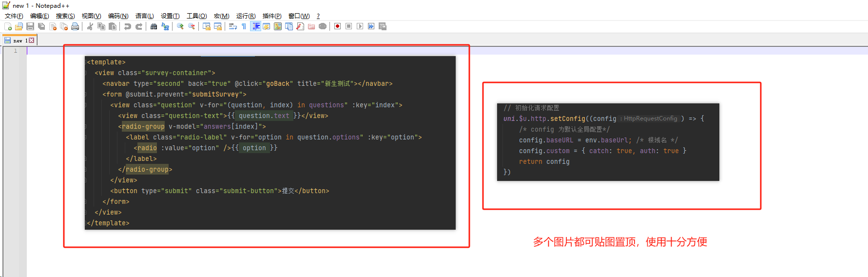The width and height of the screenshot is (868, 277).
Task: Paste from clipboard toolbar icon
Action: coord(113,26)
